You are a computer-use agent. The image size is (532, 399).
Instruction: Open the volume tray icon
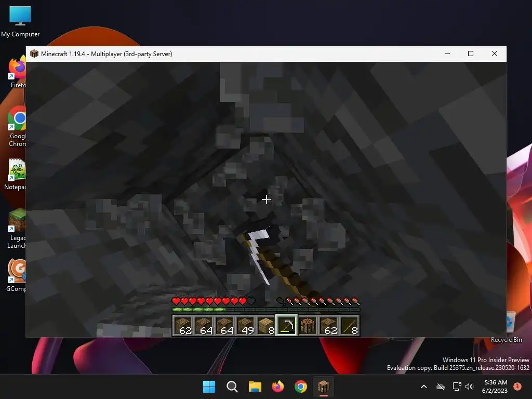tap(469, 387)
